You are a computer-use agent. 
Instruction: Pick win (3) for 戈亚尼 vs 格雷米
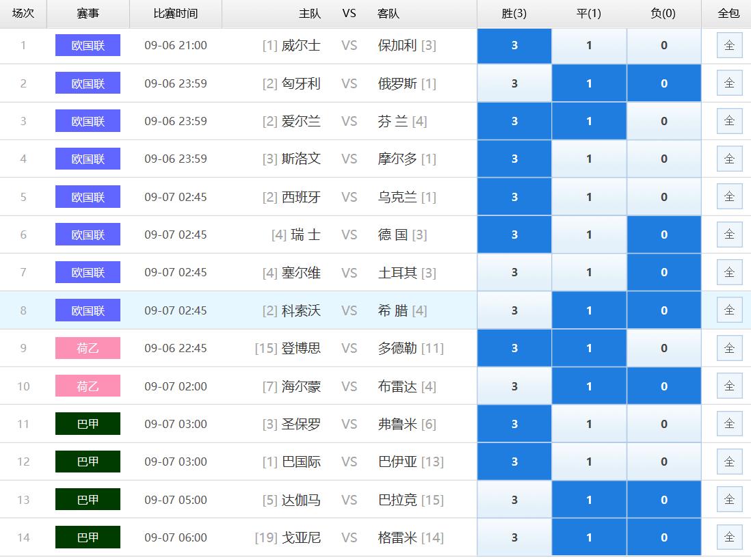(x=514, y=537)
